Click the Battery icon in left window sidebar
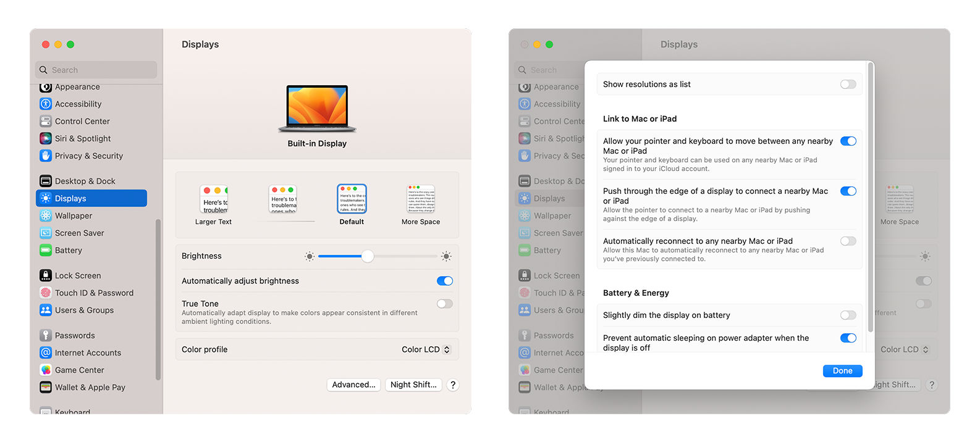This screenshot has width=980, height=442. [46, 250]
